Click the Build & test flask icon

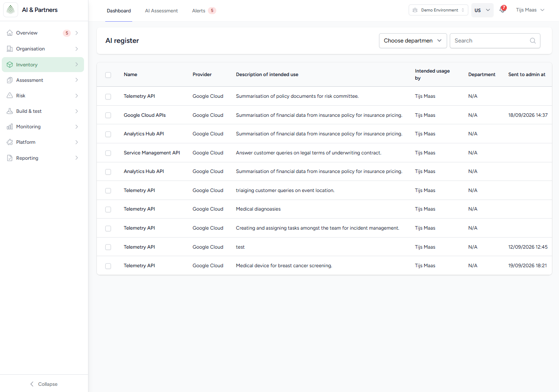[x=10, y=111]
